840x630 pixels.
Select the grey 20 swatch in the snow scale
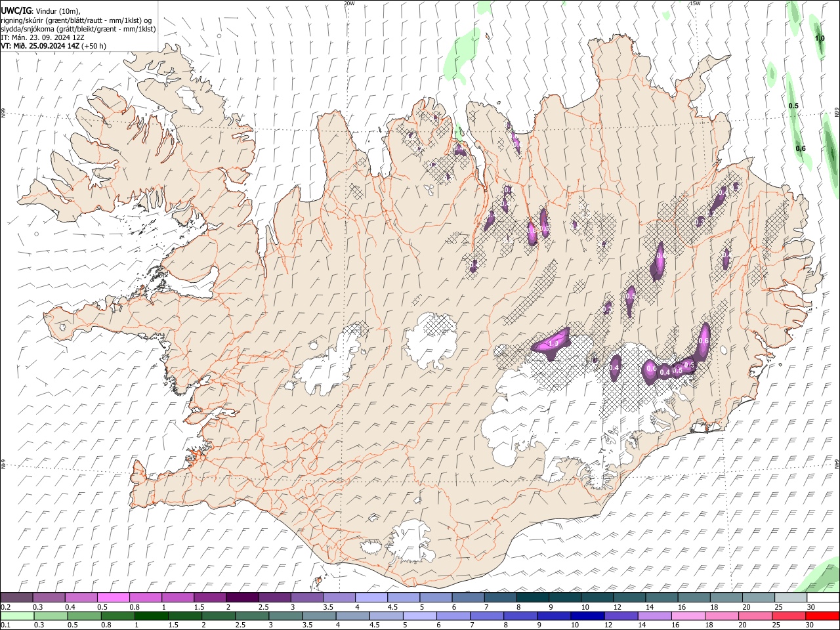click(x=758, y=597)
